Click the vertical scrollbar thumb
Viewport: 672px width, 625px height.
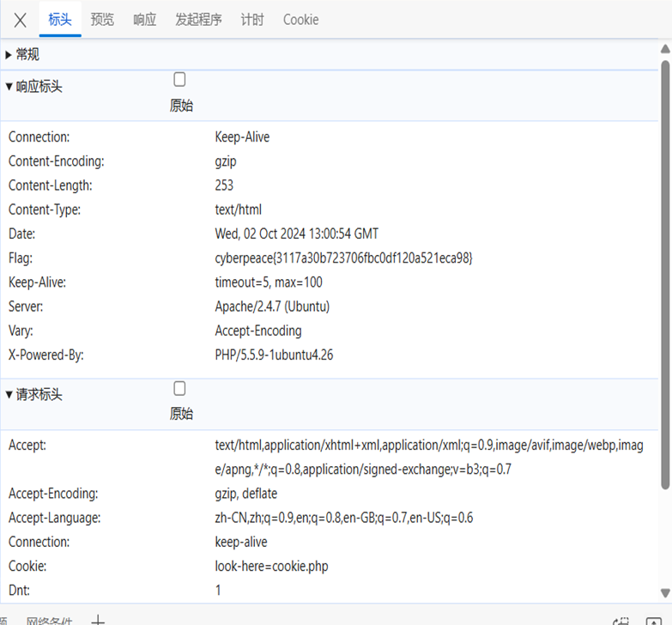[x=665, y=258]
